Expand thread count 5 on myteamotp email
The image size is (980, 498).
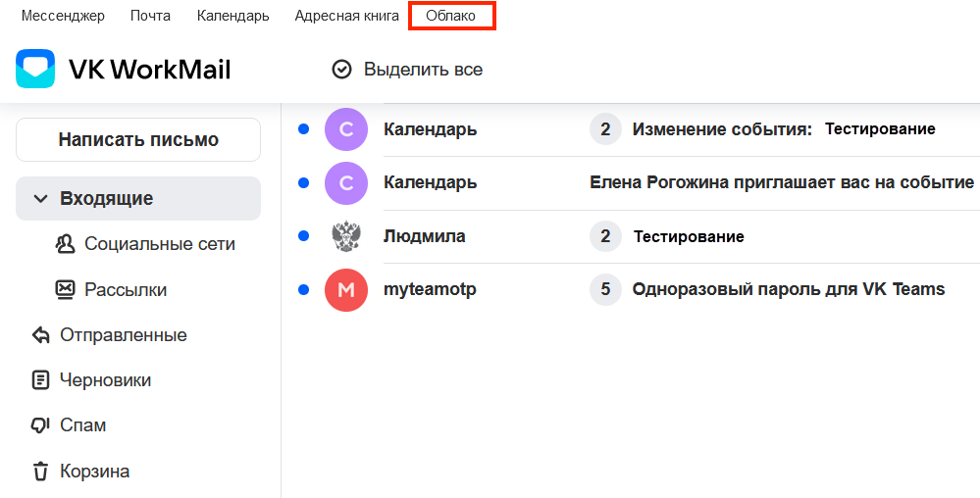click(605, 289)
